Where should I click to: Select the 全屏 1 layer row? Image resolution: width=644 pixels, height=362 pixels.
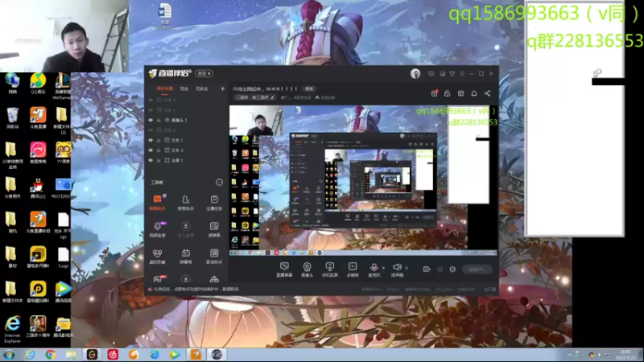tap(187, 160)
